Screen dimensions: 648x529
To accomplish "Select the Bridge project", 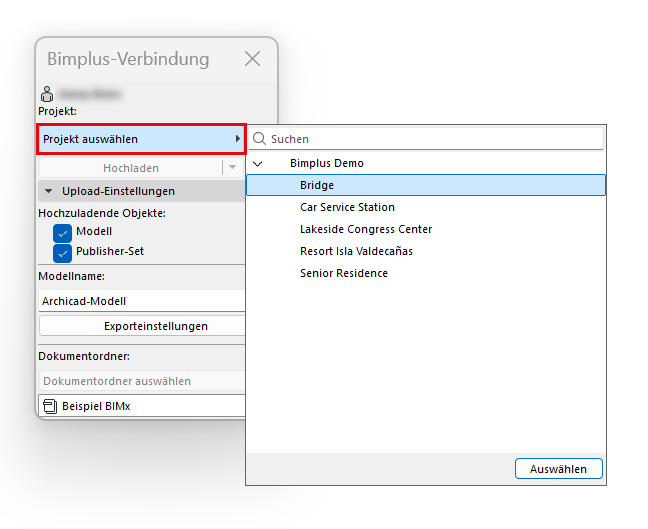I will [x=426, y=185].
